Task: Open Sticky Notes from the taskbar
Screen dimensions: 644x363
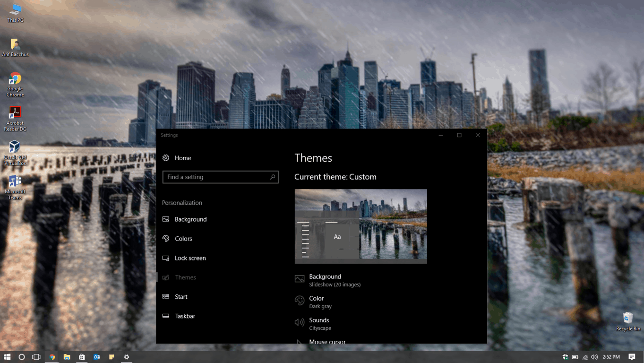Action: coord(112,357)
